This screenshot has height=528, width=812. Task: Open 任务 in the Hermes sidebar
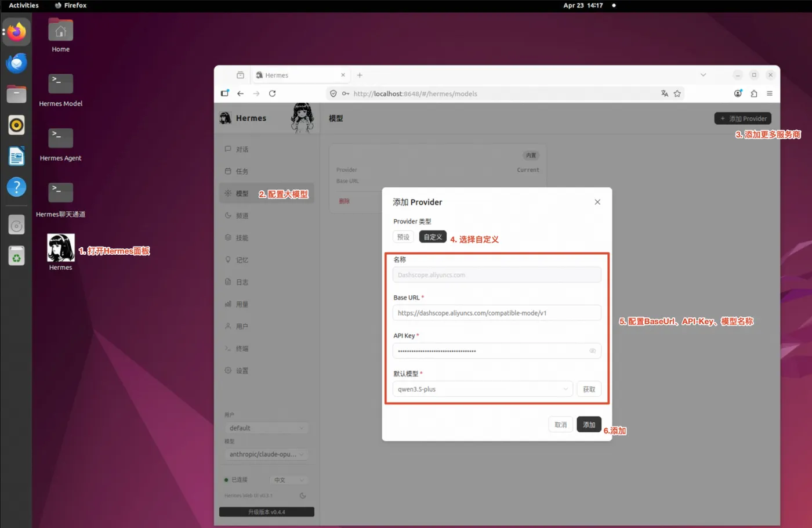(266, 171)
